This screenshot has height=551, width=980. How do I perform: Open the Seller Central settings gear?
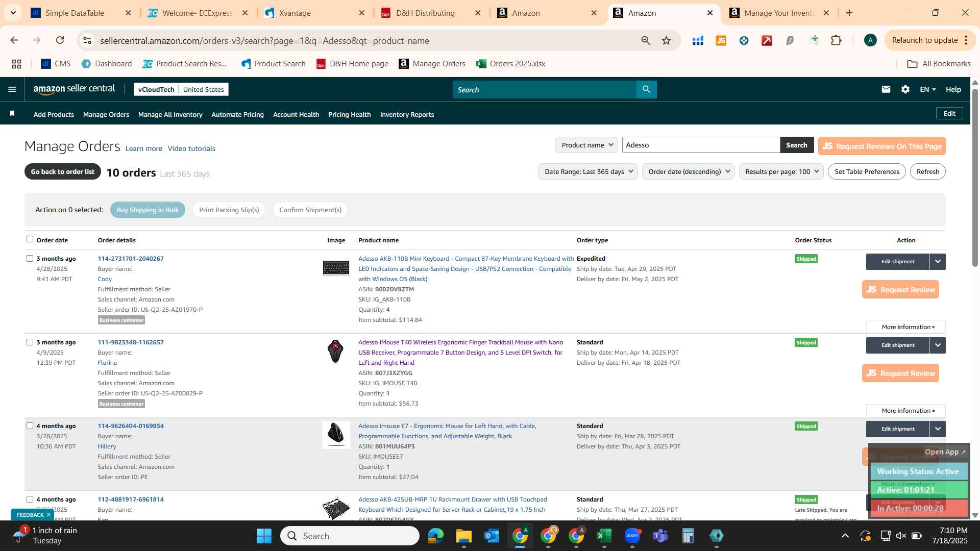tap(905, 89)
